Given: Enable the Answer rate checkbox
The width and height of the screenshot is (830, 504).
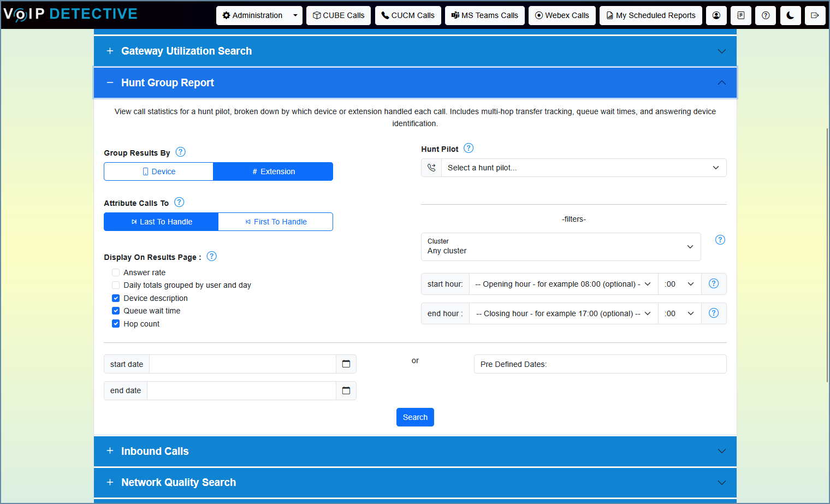Looking at the screenshot, I should 116,272.
